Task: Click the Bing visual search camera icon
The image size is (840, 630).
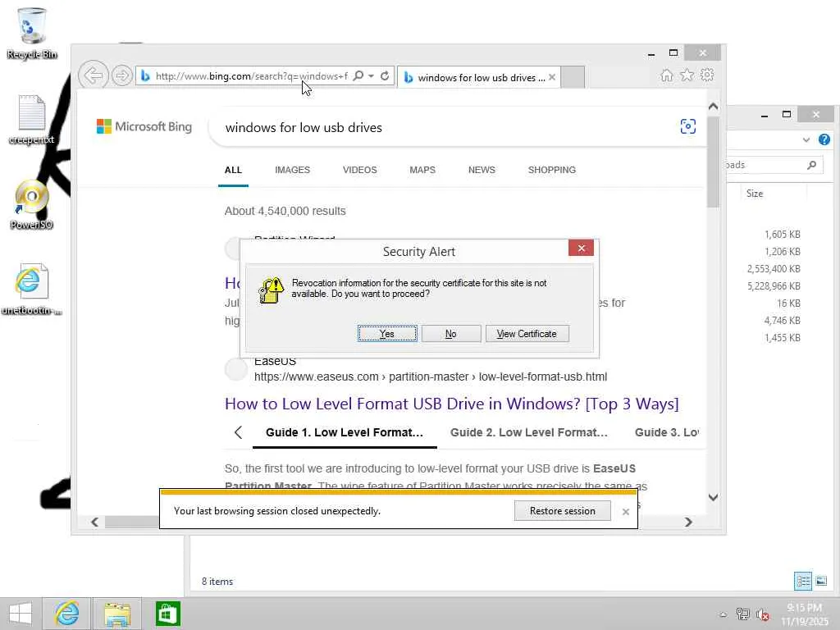Action: [x=688, y=126]
